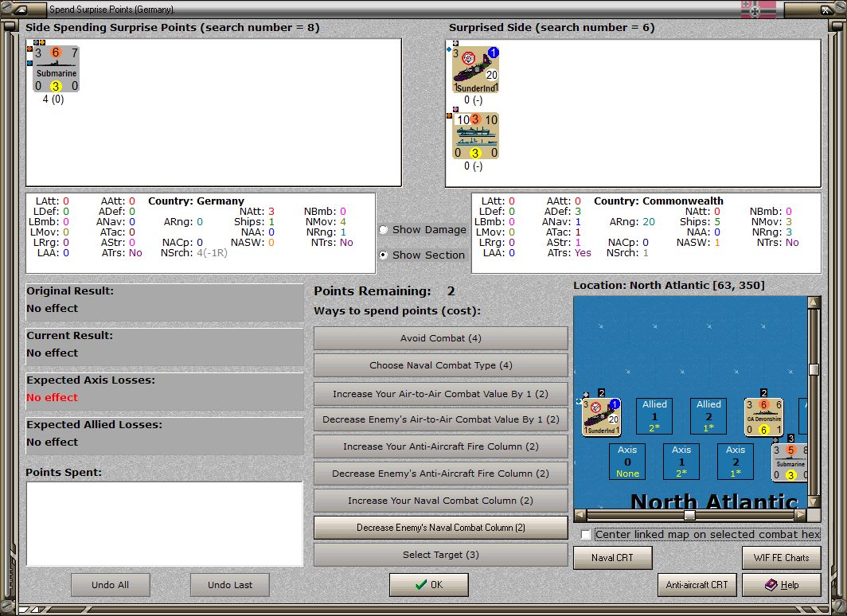Click Decrease Enemy's Air-to-Air Combat Value By 1
This screenshot has height=616, width=847.
[x=441, y=419]
